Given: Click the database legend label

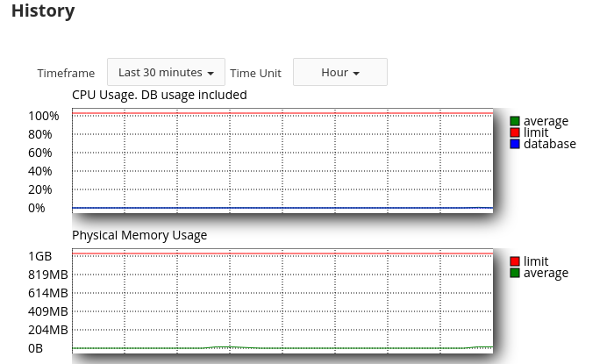Looking at the screenshot, I should (550, 144).
